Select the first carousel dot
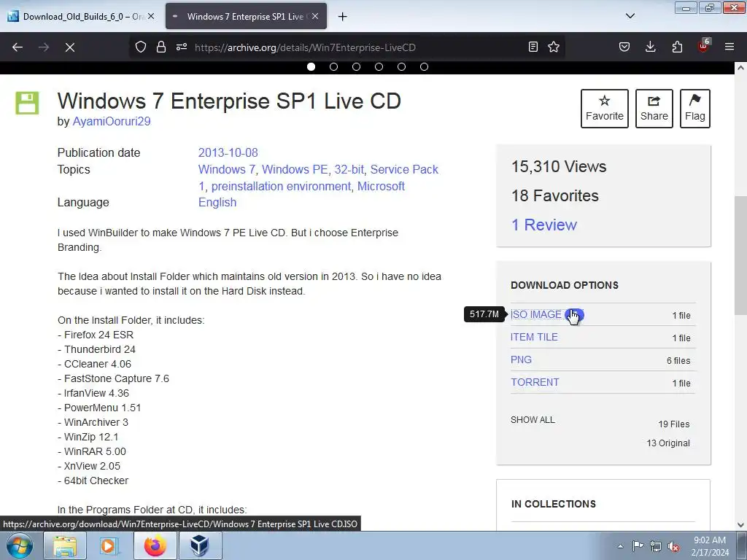 coord(311,66)
